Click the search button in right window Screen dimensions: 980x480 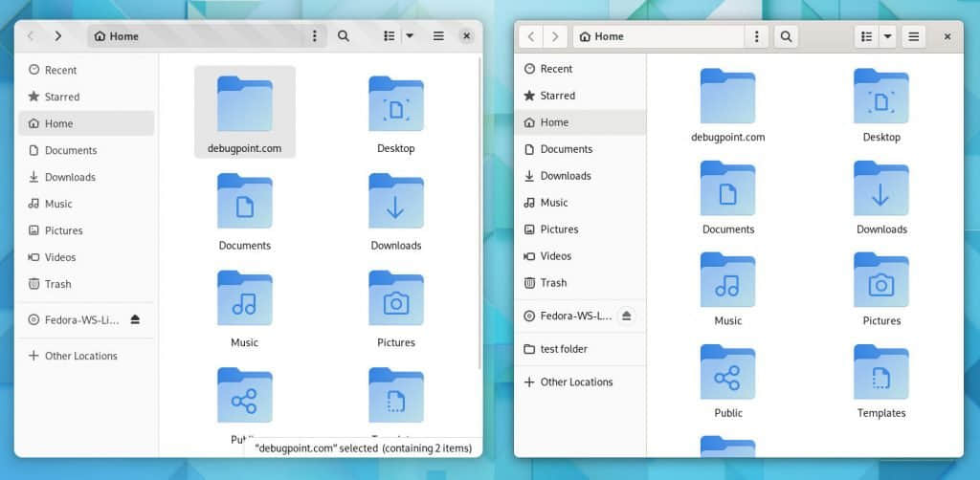[787, 36]
